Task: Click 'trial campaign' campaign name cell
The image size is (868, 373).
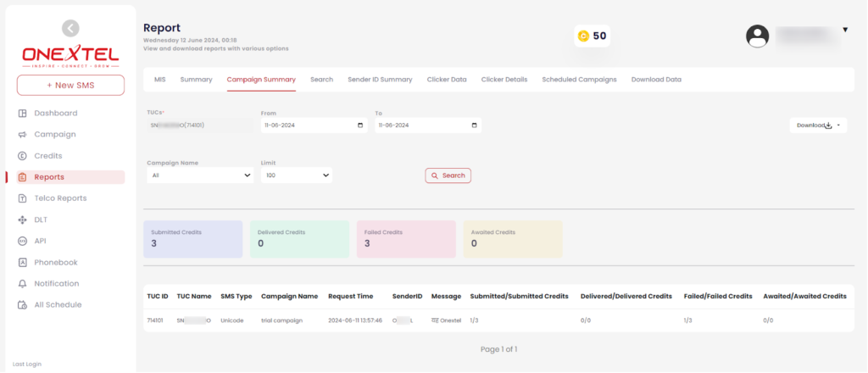Action: [x=281, y=320]
